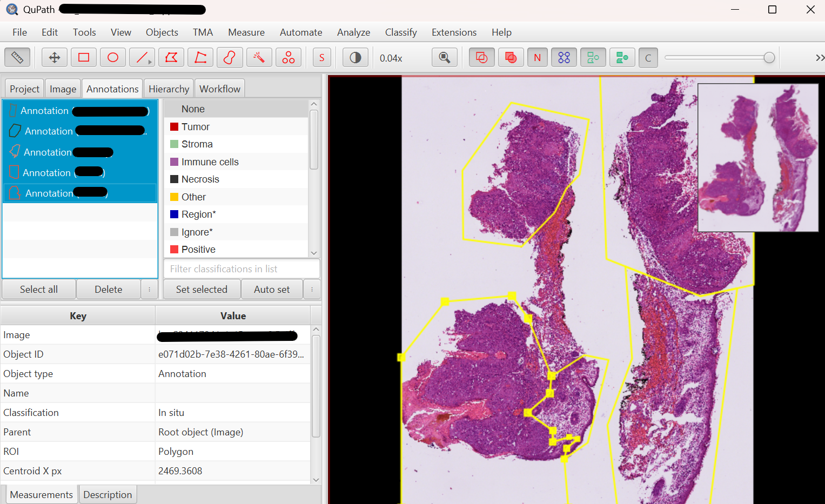825x504 pixels.
Task: Click the zoom to fit icon
Action: pos(445,57)
